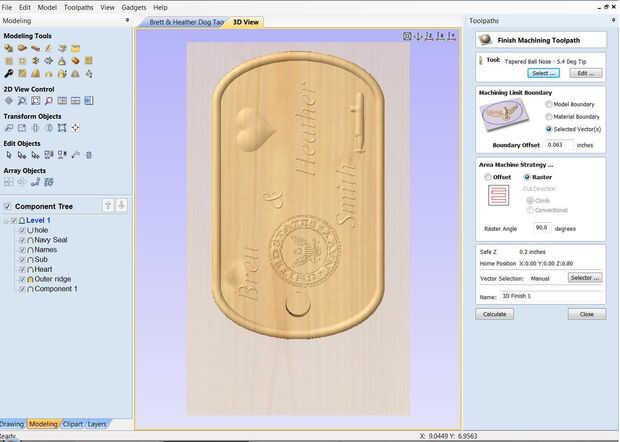Click the view-down-Z axis icon in 3D view
The image size is (620, 442).
[429, 36]
